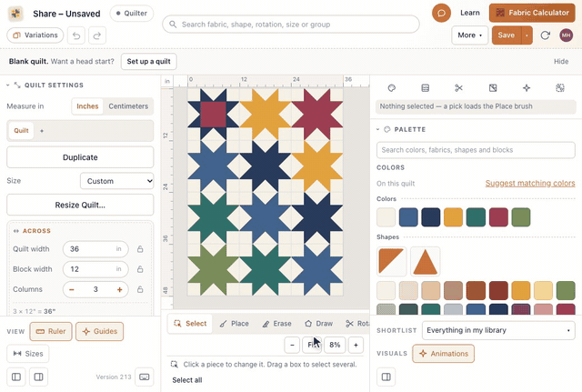This screenshot has width=582, height=392.
Task: Click the top search fabric field
Action: click(291, 25)
